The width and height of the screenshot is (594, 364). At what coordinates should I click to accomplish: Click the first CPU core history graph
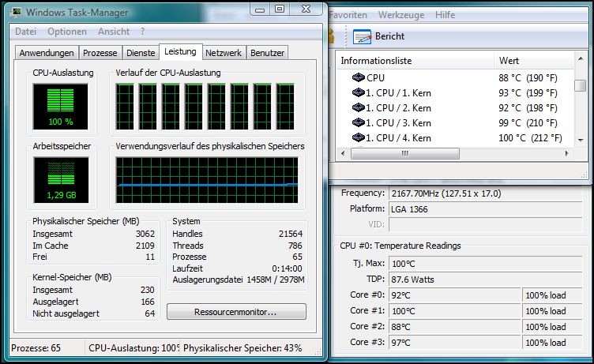125,107
